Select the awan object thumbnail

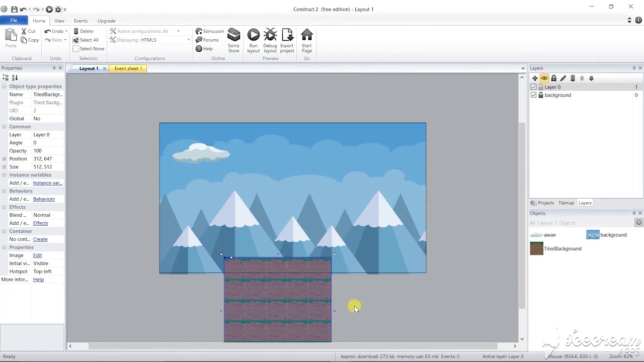pyautogui.click(x=537, y=235)
